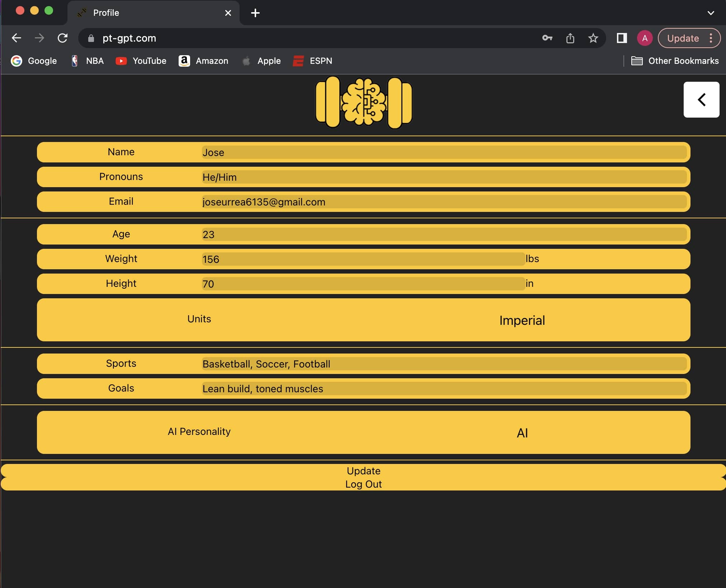
Task: Click into the Goals text field
Action: coord(443,389)
